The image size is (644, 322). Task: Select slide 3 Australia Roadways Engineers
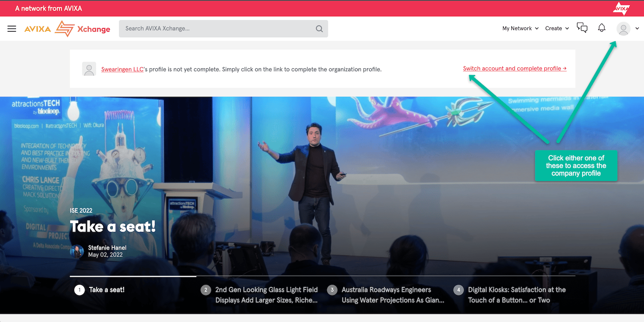click(386, 295)
